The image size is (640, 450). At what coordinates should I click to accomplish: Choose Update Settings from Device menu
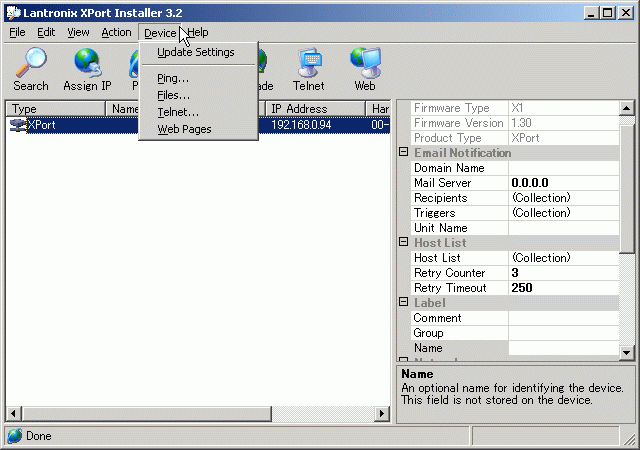(198, 52)
